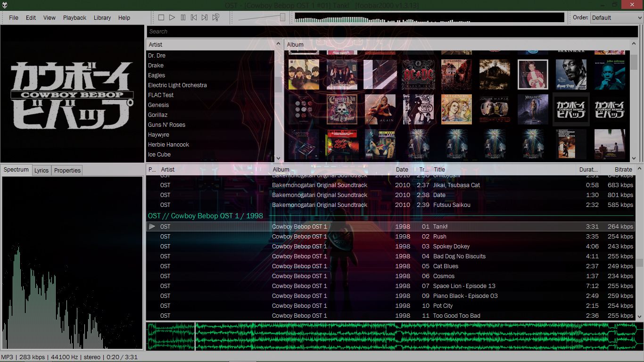644x362 pixels.
Task: Switch to the Lyrics tab
Action: tap(41, 170)
